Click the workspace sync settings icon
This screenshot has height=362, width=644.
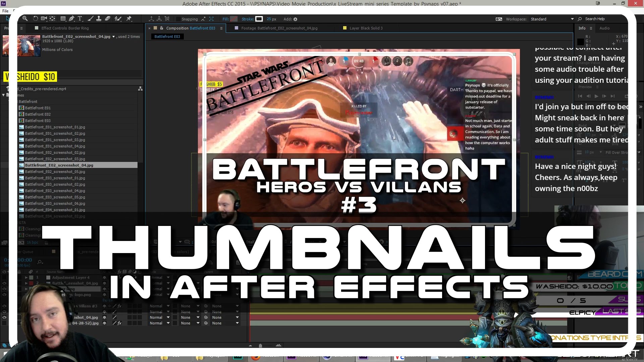[499, 19]
